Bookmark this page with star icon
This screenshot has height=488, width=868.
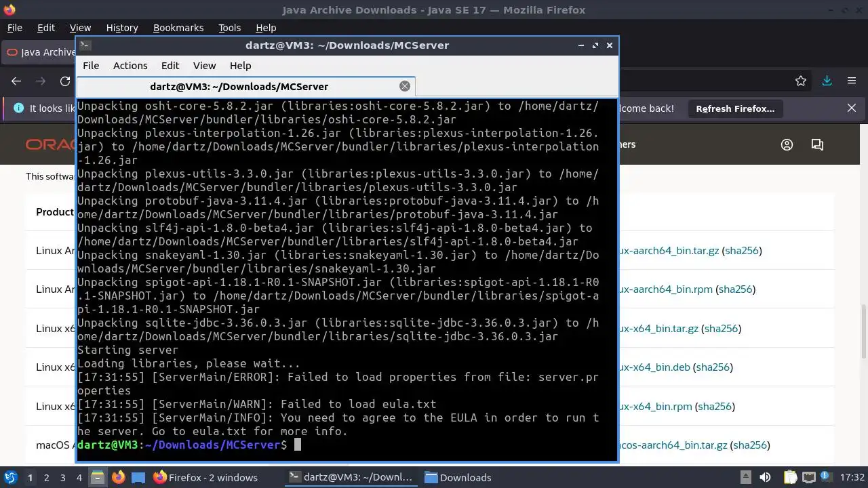click(x=801, y=81)
